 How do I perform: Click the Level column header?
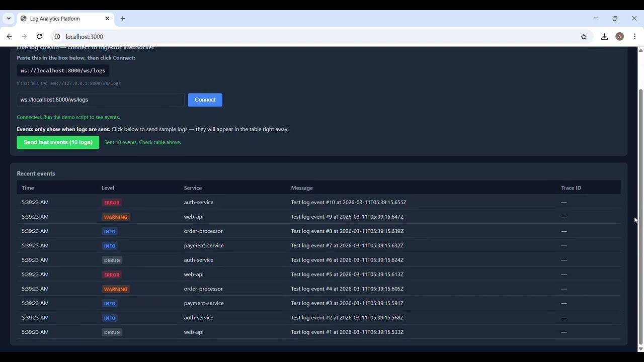[x=108, y=188]
